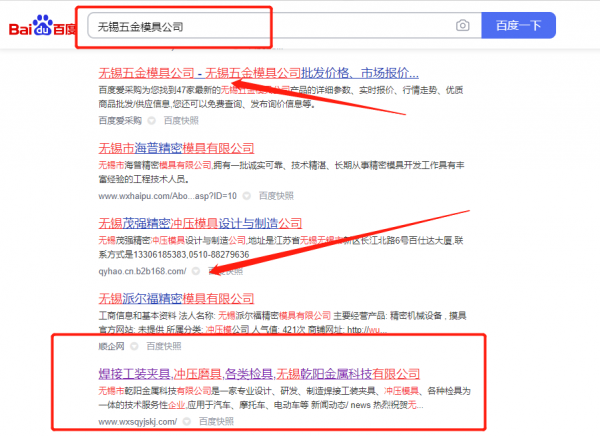Image resolution: width=600 pixels, height=436 pixels.
Task: Click the circle icon after qyhao.cn.b2b168.com
Action: [x=196, y=270]
